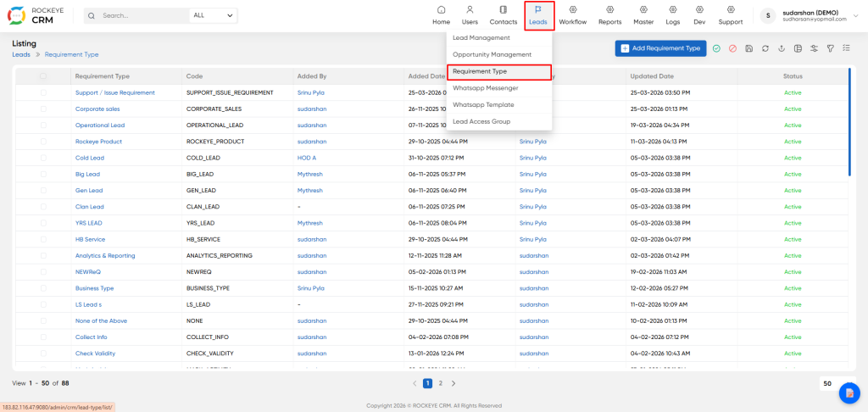The image size is (868, 412).
Task: Select Lead Access Group menu item
Action: (x=481, y=121)
